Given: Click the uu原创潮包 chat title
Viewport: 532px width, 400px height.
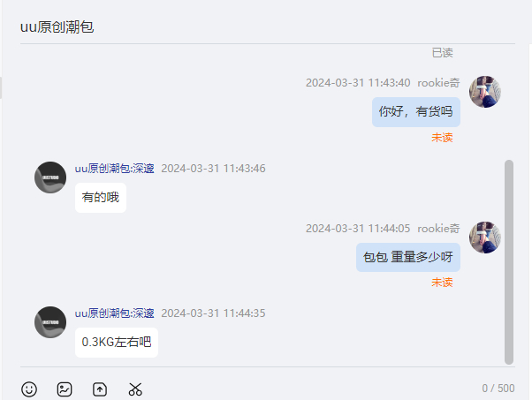Looking at the screenshot, I should 57,27.
